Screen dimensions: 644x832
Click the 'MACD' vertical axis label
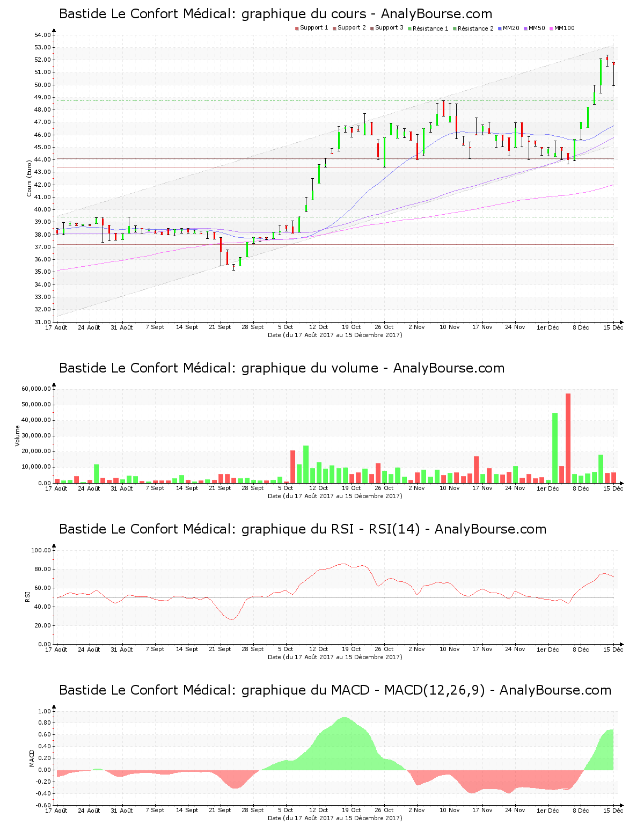pos(32,758)
